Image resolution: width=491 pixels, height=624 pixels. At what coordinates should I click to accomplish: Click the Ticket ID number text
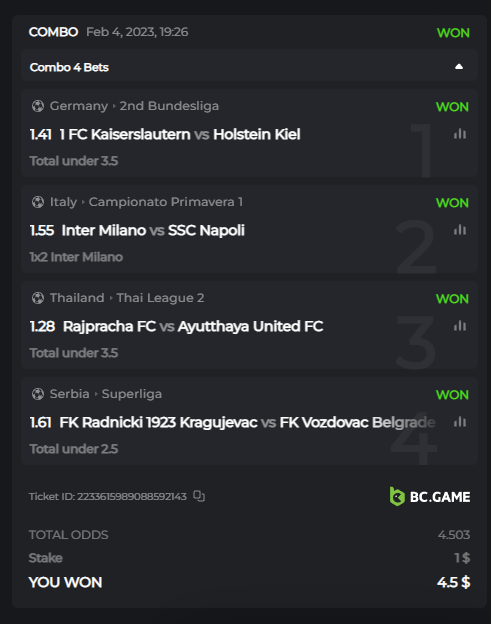132,496
